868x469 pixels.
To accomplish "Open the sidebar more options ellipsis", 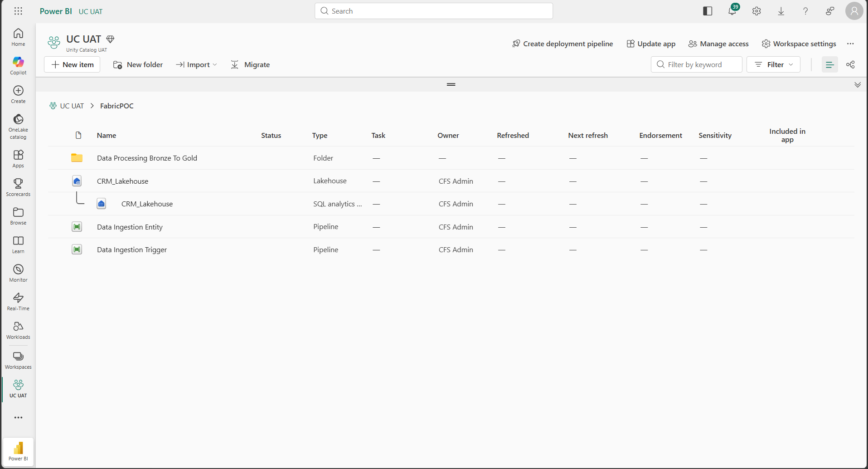I will tap(18, 417).
